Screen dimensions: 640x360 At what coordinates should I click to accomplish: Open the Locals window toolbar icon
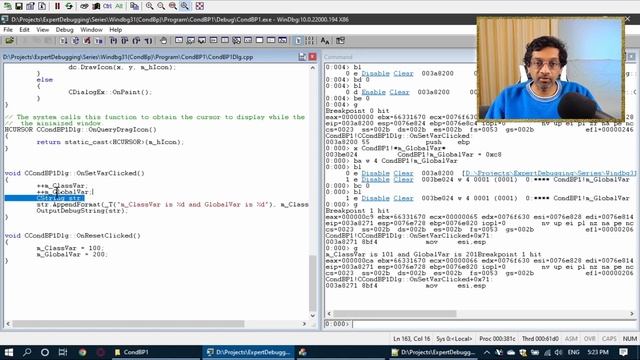pyautogui.click(x=202, y=40)
